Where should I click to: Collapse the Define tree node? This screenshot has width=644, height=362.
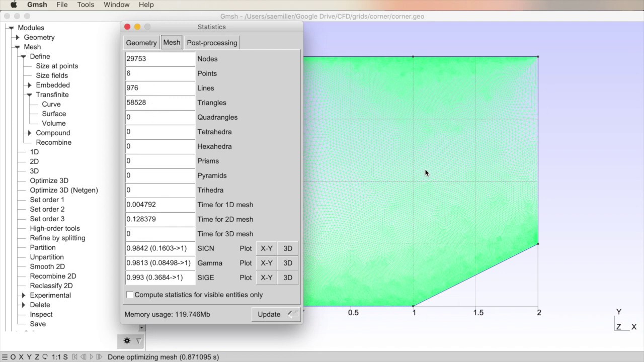point(24,56)
